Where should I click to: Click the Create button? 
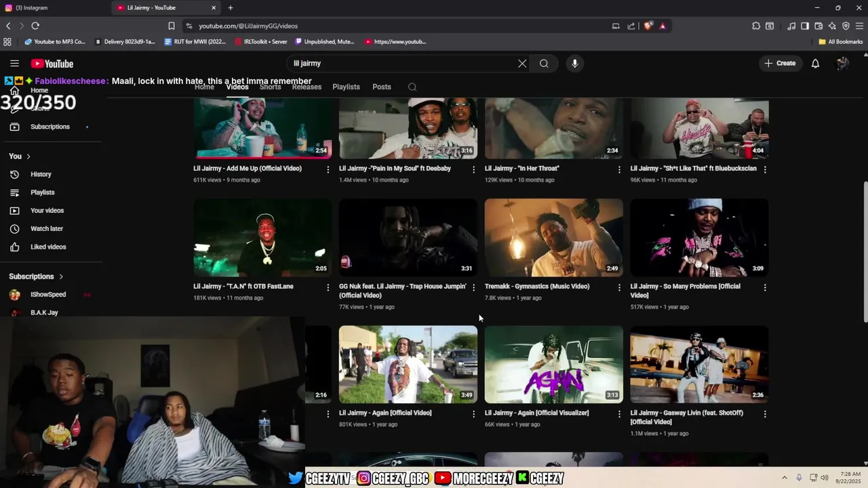pos(780,64)
